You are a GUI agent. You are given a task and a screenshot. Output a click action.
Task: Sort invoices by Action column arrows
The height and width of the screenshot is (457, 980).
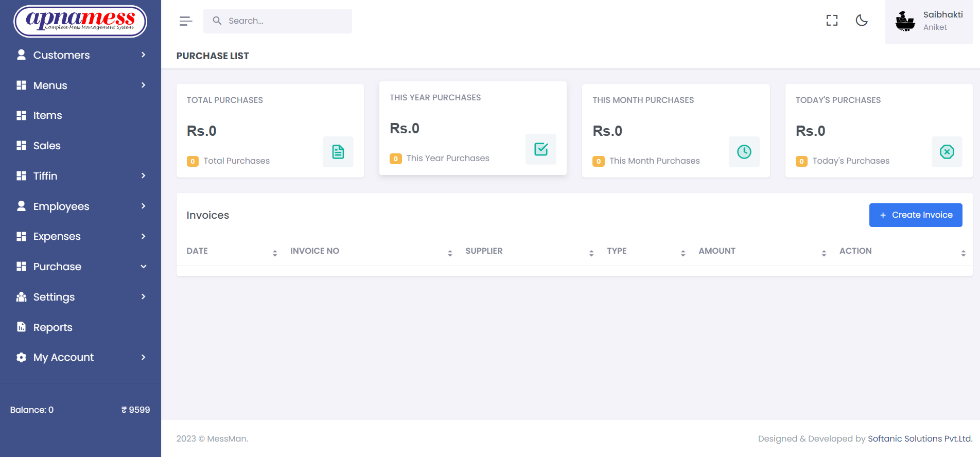point(964,253)
